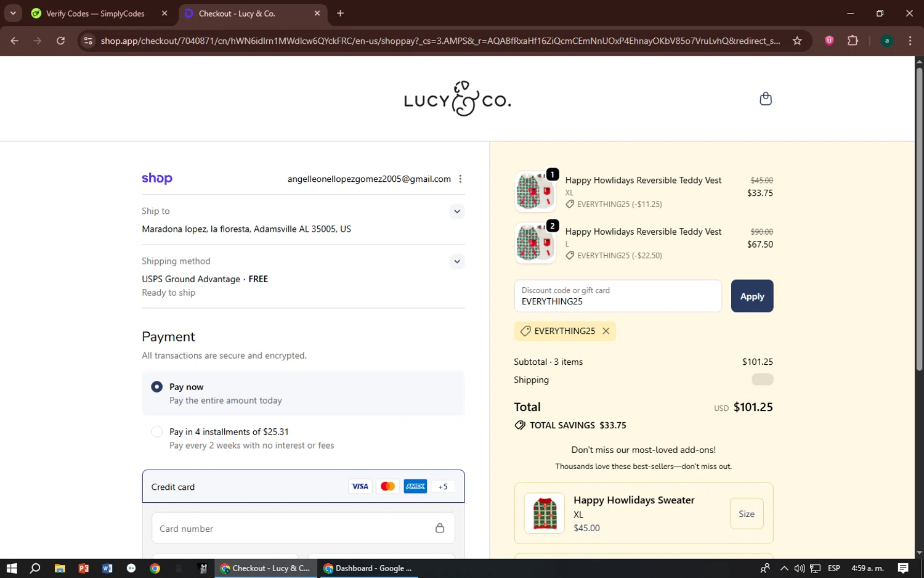Open the Chrome profile avatar

click(886, 41)
